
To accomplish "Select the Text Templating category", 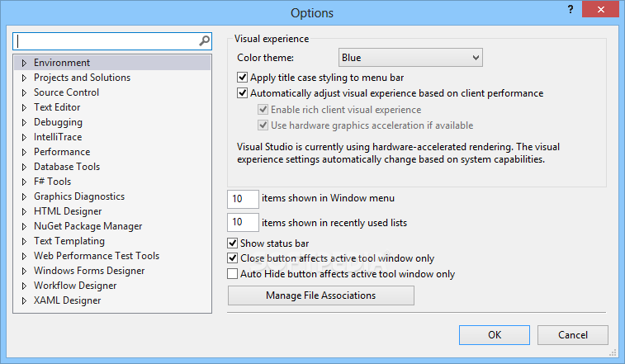I will 69,241.
